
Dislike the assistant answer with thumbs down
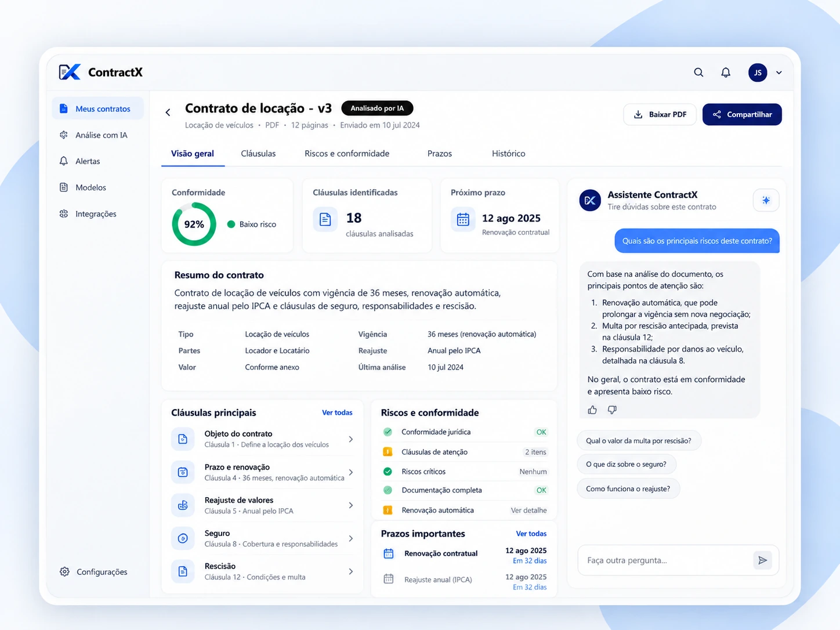click(612, 410)
